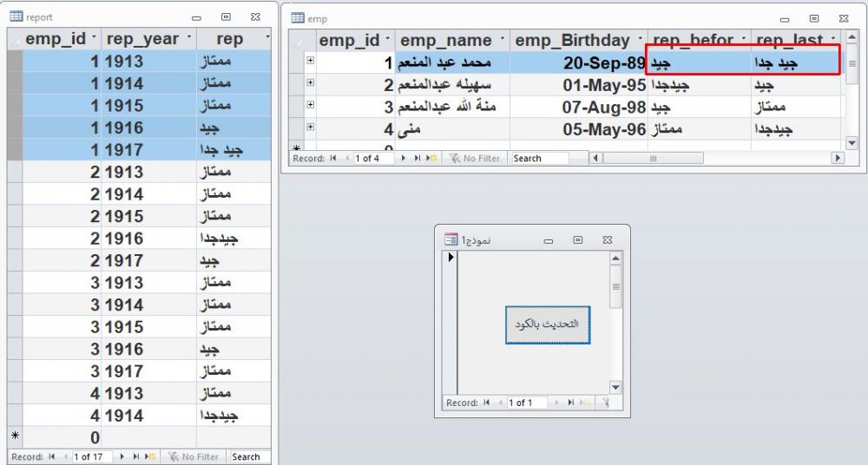868x465 pixels.
Task: Go to next record in emp table
Action: [x=404, y=159]
